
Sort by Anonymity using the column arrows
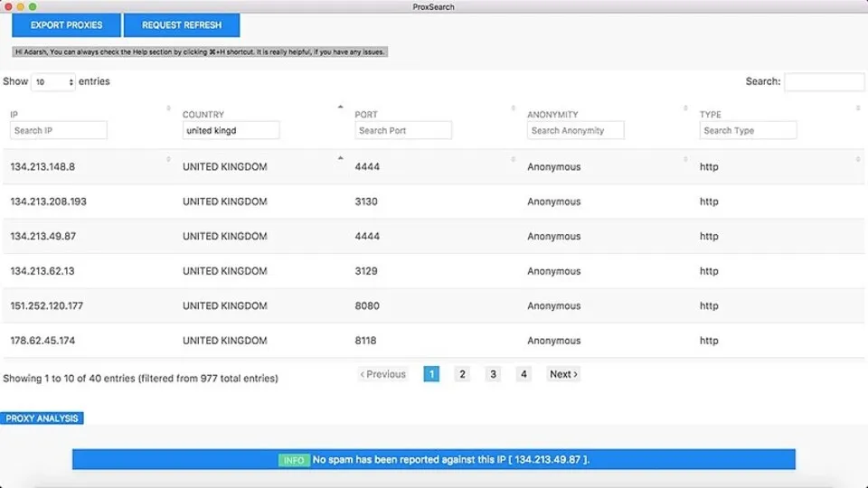685,108
